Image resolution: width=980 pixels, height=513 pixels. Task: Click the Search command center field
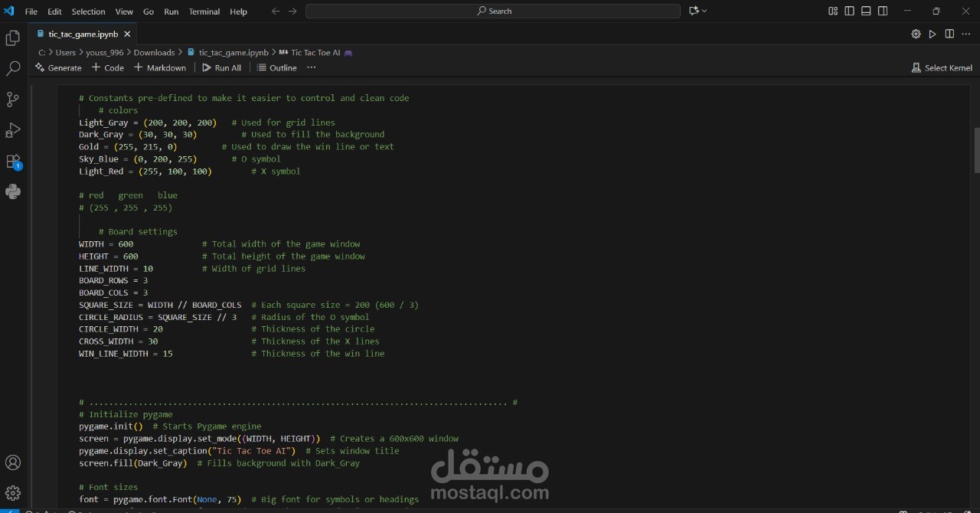(x=493, y=11)
